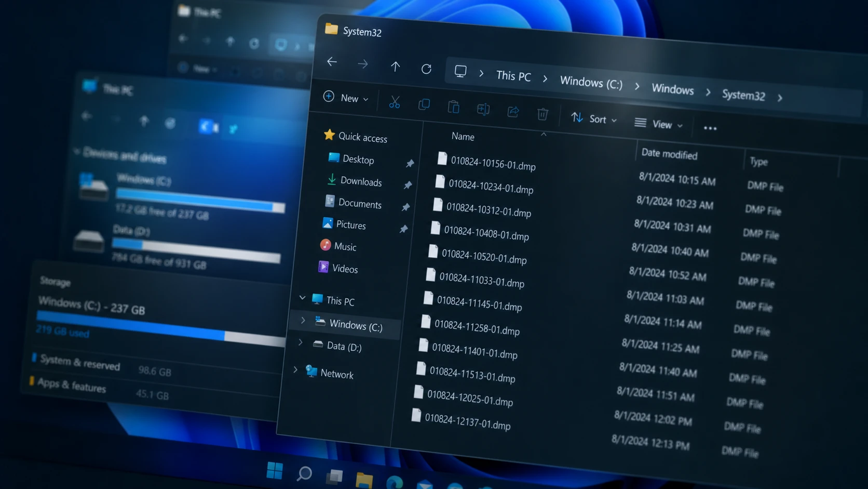This screenshot has width=868, height=489.
Task: Open taskbar Search magnifier
Action: (304, 473)
